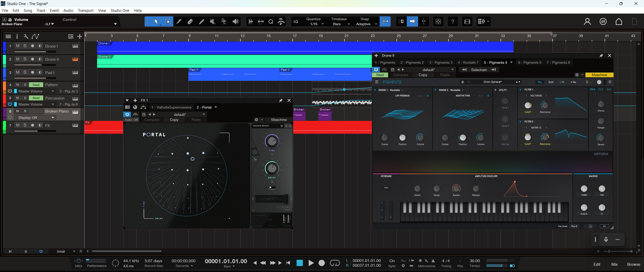Click the help question mark icon
Image resolution: width=644 pixels, height=272 pixels.
tap(453, 22)
